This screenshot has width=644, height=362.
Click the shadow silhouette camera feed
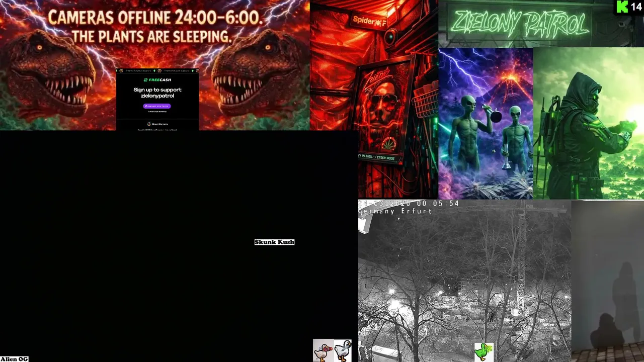[x=607, y=281]
